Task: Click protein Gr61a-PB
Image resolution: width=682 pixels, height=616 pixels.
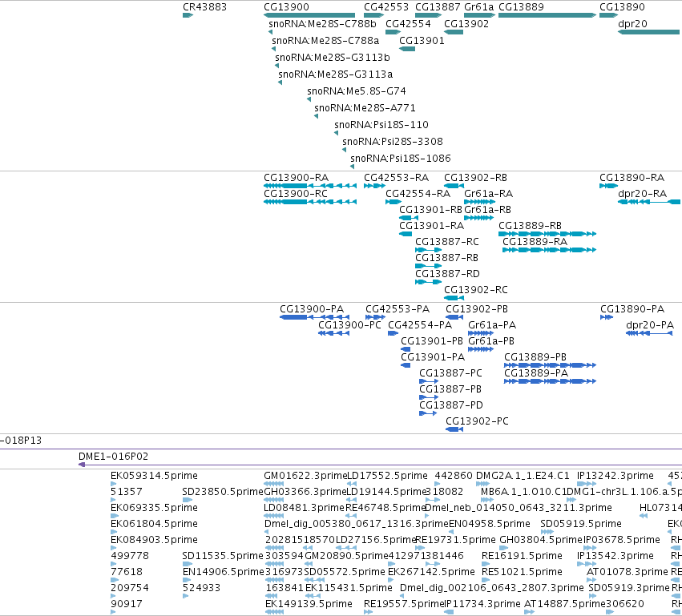Action: tap(481, 349)
